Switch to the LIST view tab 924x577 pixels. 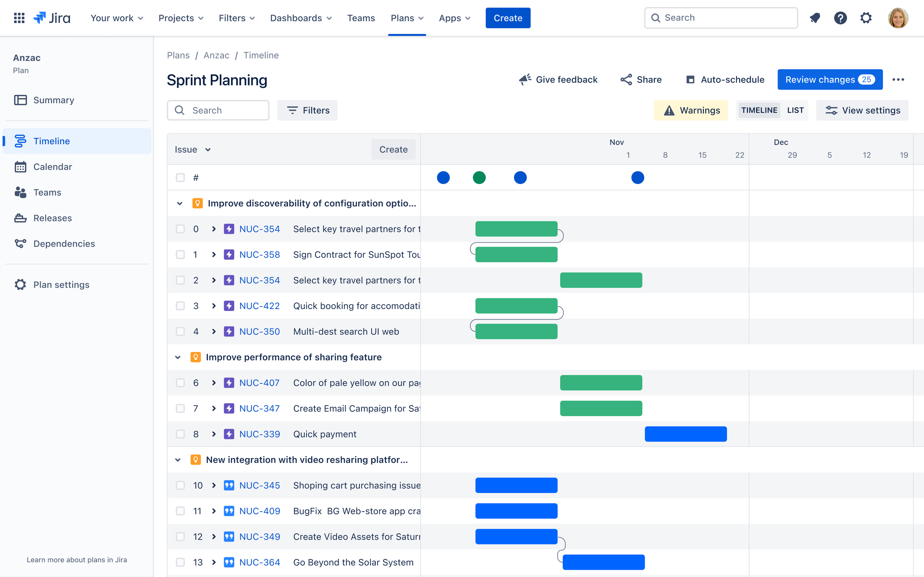[796, 110]
